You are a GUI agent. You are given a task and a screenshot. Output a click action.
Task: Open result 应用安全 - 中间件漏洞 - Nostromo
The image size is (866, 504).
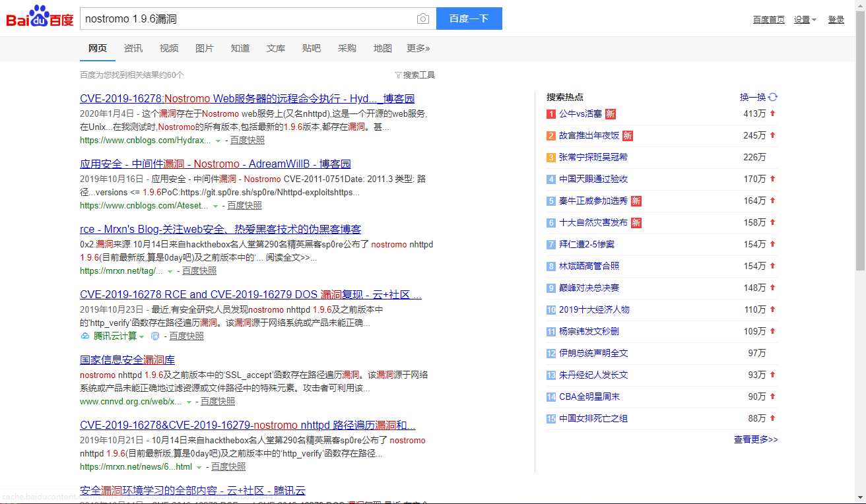(x=215, y=164)
